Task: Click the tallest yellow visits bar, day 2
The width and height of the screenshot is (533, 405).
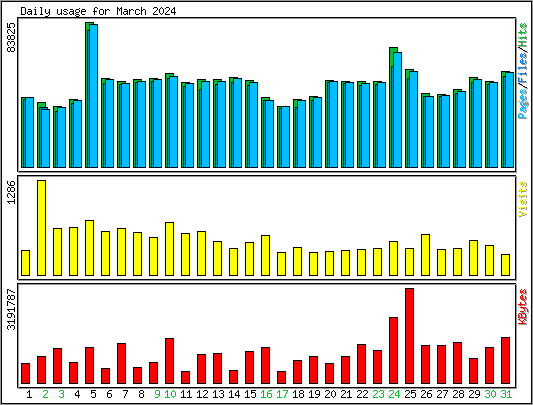Action: [41, 228]
